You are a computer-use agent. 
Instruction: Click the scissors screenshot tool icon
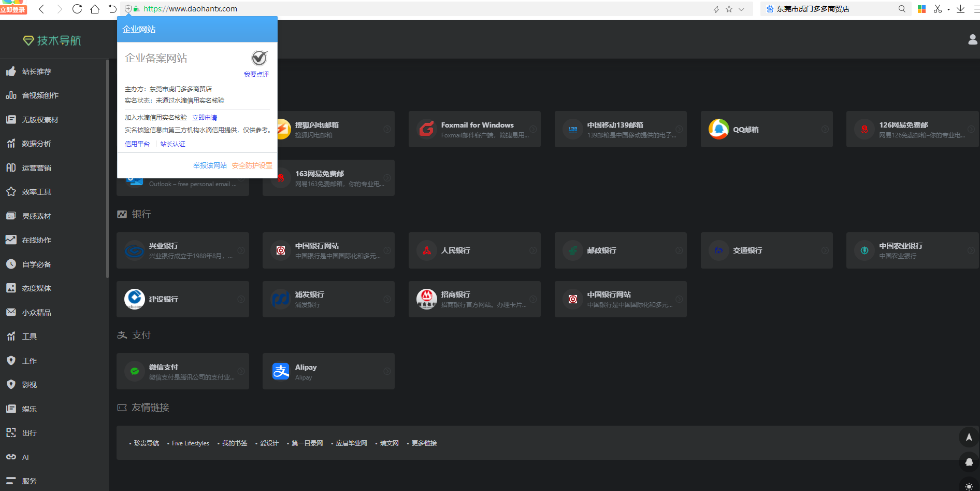[x=938, y=9]
